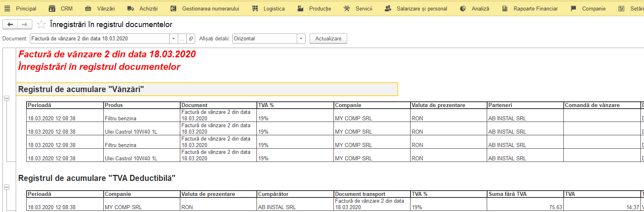Click the Servicii tools icon
644x212 pixels.
click(x=347, y=8)
